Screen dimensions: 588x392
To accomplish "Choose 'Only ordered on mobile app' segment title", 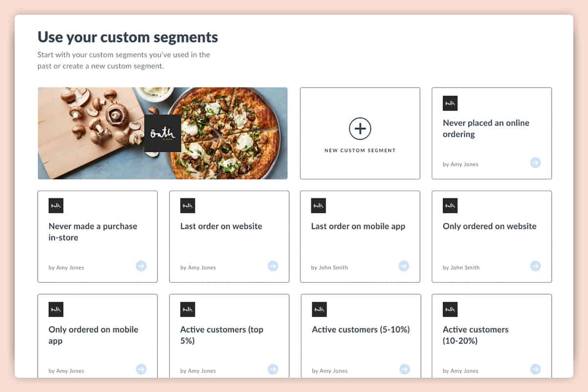I will (93, 335).
